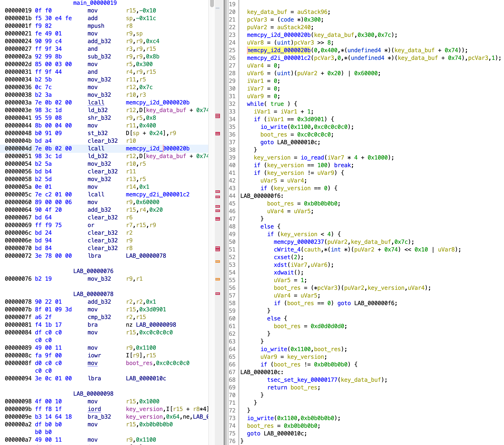The height and width of the screenshot is (445, 504).
Task: Click memcpy_d2i_000001c2 lcall target in listing
Action: (x=157, y=194)
